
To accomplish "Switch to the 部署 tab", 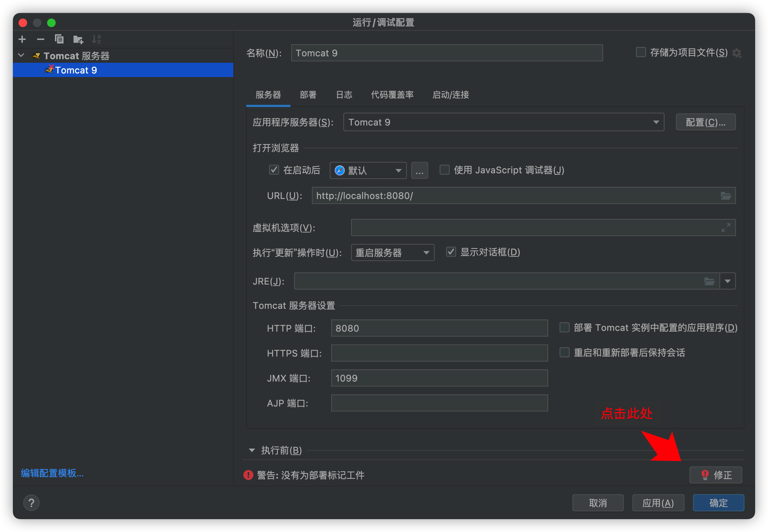I will pos(308,95).
